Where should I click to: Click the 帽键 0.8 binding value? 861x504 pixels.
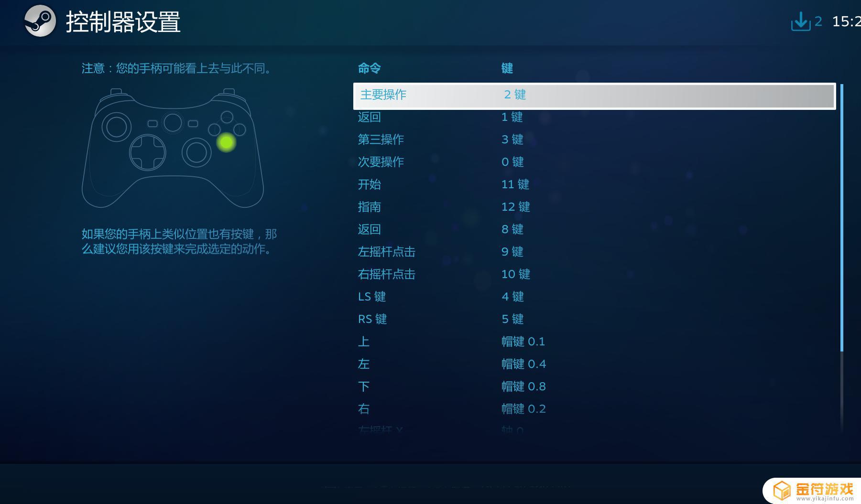click(x=524, y=386)
